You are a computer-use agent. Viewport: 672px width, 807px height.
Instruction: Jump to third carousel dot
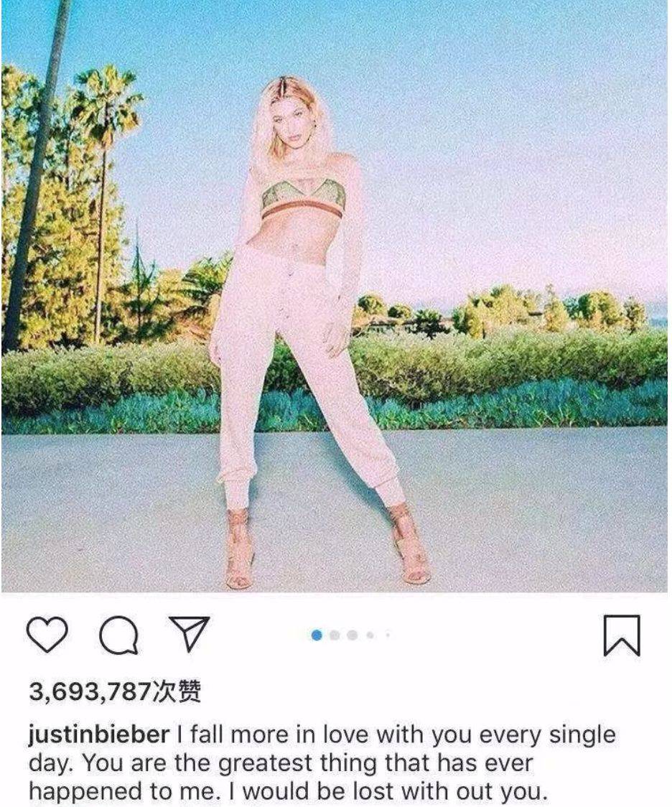353,635
